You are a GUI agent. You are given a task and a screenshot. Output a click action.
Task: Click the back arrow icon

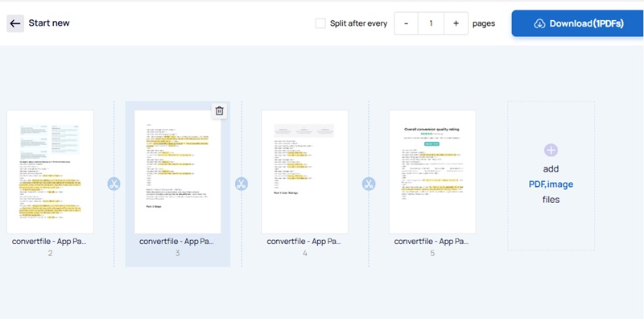coord(15,23)
